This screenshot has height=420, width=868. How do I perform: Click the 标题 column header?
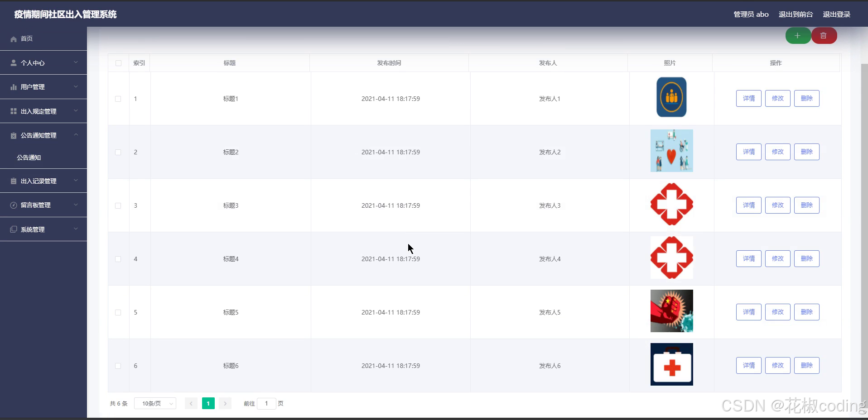(x=230, y=63)
